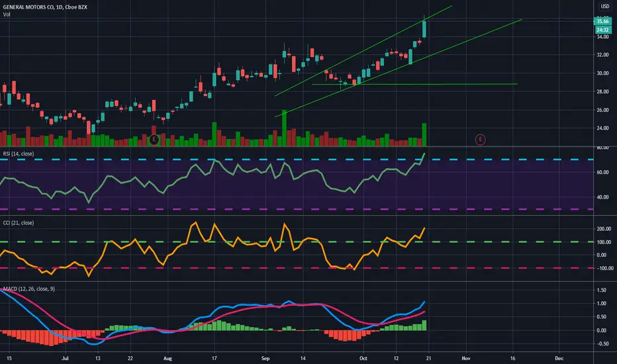Click the 30.00 price axis label
This screenshot has height=364, width=617.
(x=602, y=73)
